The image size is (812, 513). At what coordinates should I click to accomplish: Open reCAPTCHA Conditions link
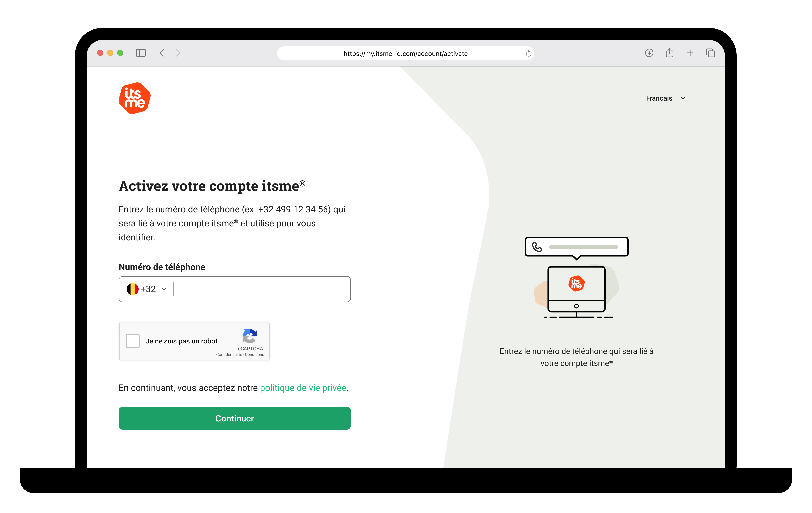click(x=255, y=354)
